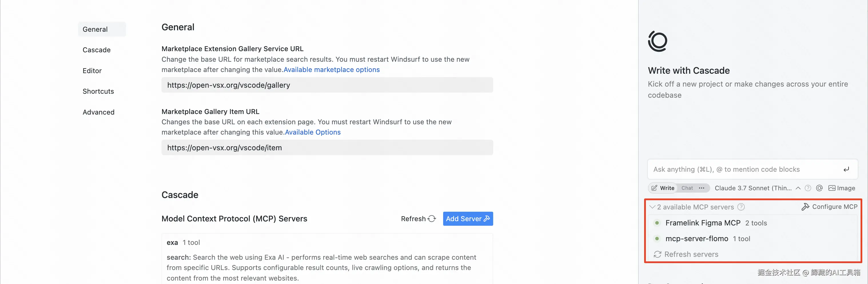Click the hammer Configure MCP icon
The image size is (868, 284).
805,207
